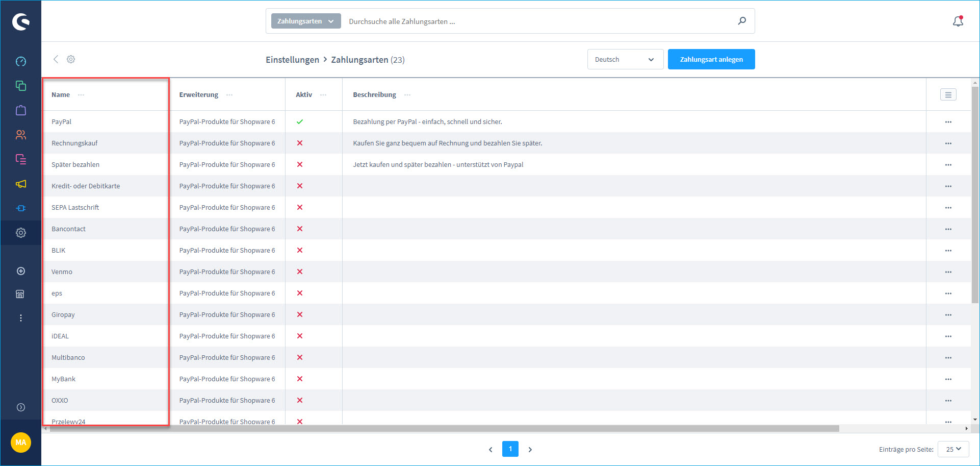
Task: Click inactive cross for BLIK
Action: [300, 250]
